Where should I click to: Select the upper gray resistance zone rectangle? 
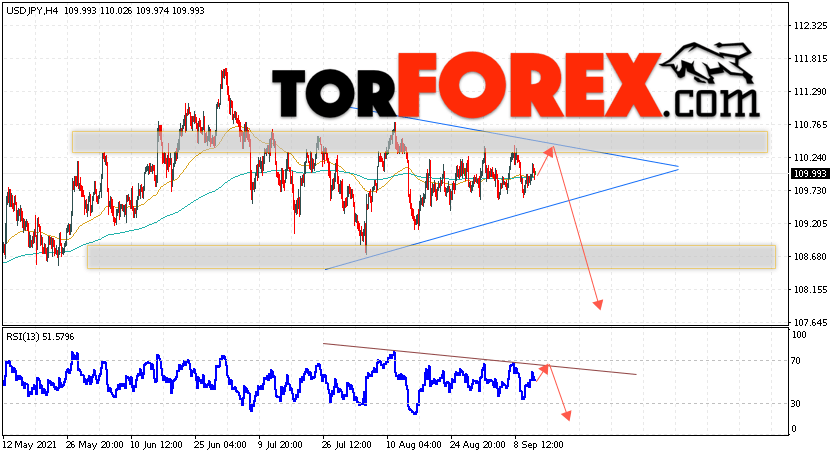[x=420, y=142]
